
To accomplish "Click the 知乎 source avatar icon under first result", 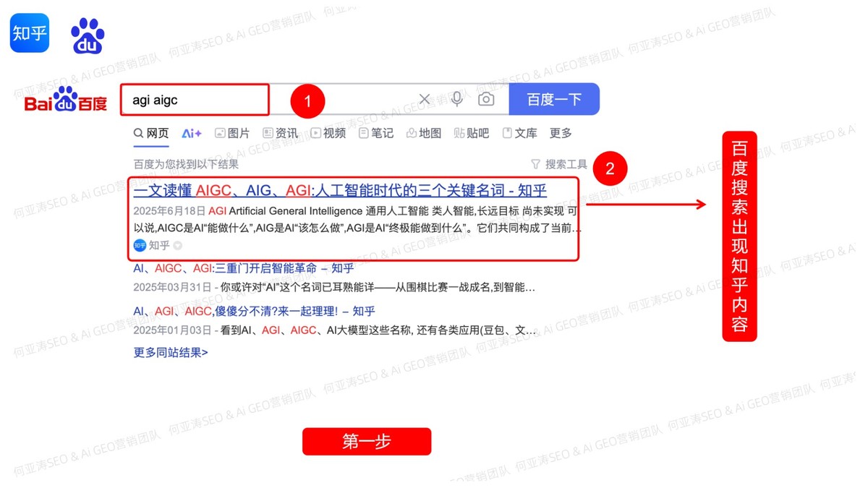I will coord(140,246).
